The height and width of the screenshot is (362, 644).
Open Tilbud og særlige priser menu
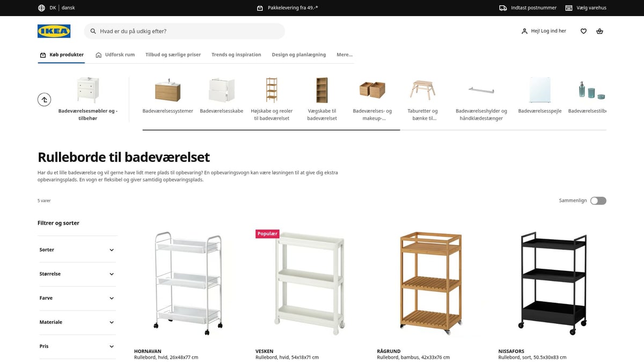tap(173, 55)
